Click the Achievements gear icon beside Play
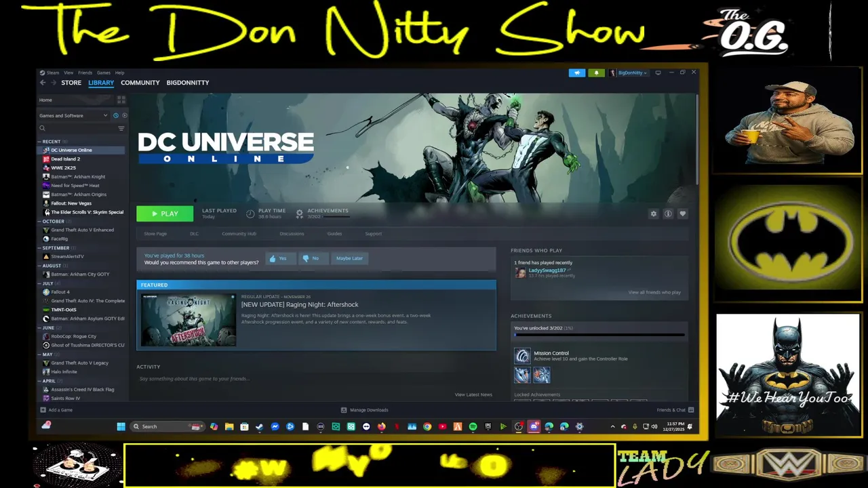 299,213
